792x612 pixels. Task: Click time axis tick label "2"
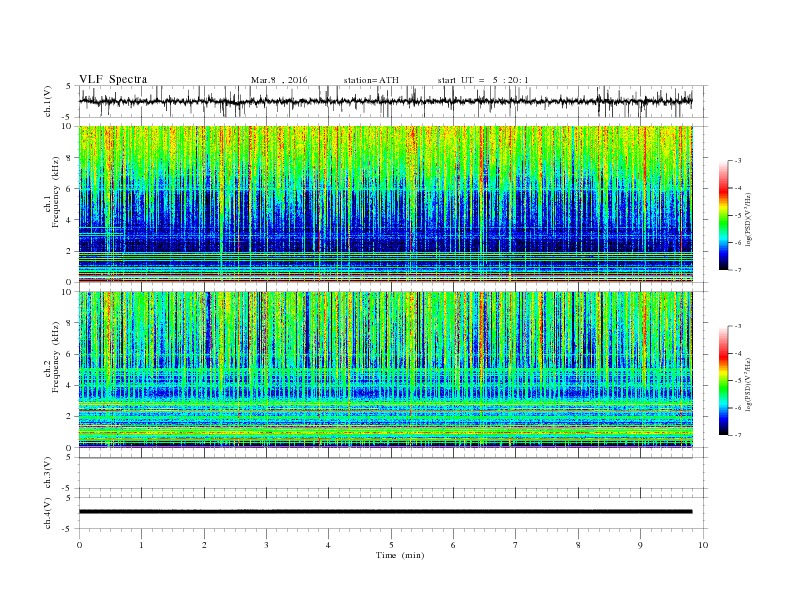(x=204, y=545)
